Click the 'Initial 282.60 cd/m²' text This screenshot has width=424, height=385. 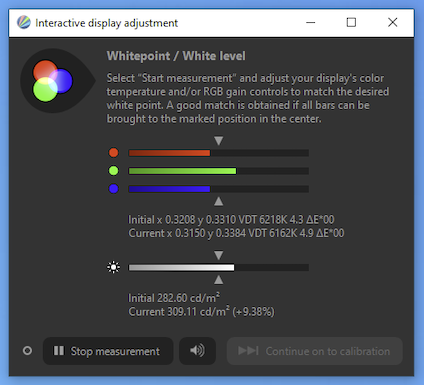pyautogui.click(x=174, y=298)
